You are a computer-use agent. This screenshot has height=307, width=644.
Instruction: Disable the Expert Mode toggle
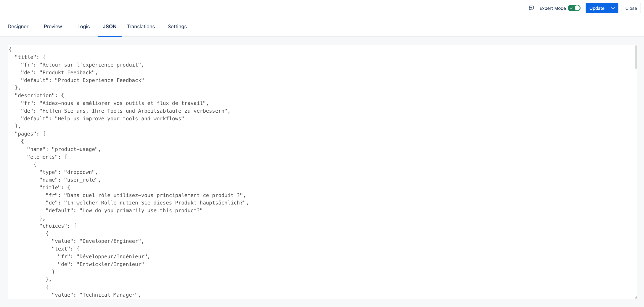[574, 8]
